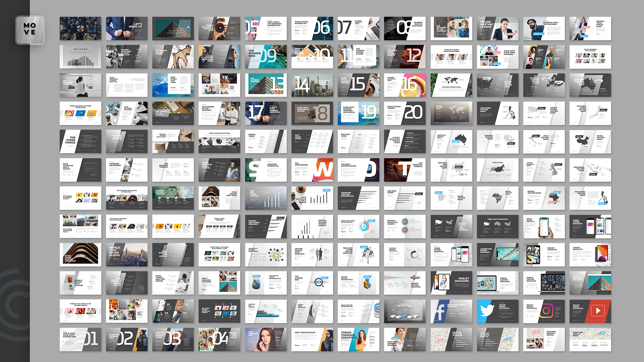
Task: Click the magnifier icon on The Chosen One slide
Action: [318, 283]
